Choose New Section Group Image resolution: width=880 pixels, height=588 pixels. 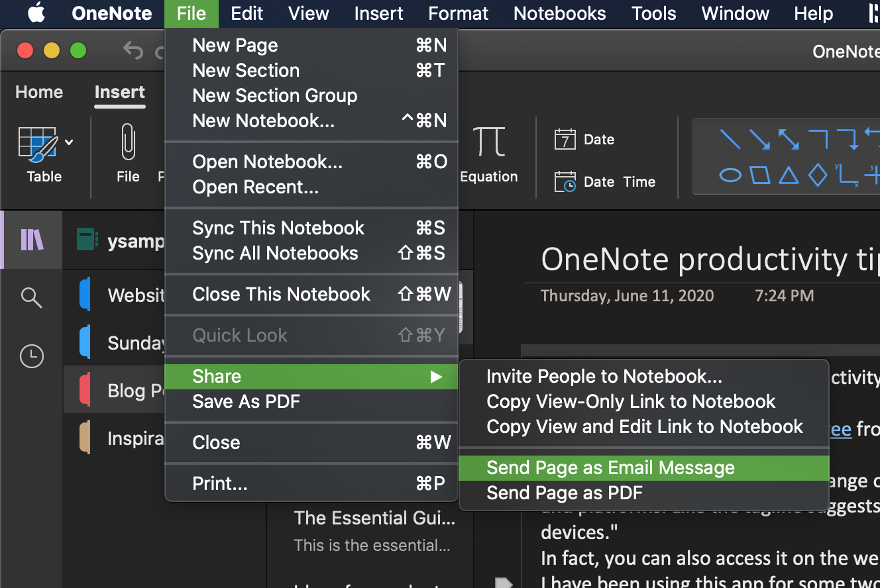pos(311,95)
